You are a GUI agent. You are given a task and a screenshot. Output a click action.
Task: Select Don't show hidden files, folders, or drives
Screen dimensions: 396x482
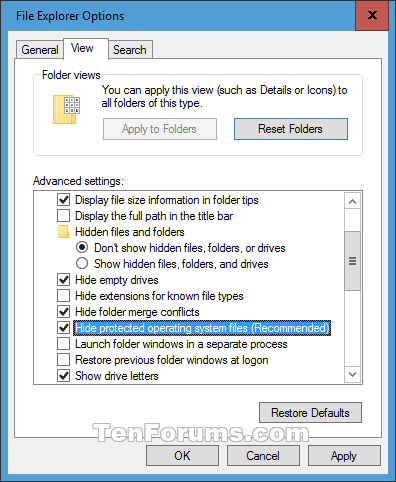(82, 247)
